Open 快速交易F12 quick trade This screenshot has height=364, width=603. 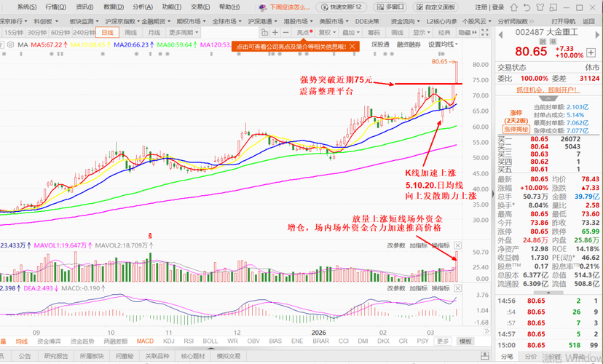click(x=342, y=7)
